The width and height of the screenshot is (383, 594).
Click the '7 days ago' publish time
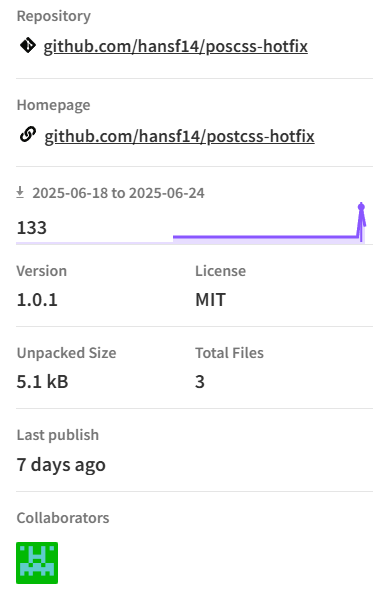61,465
